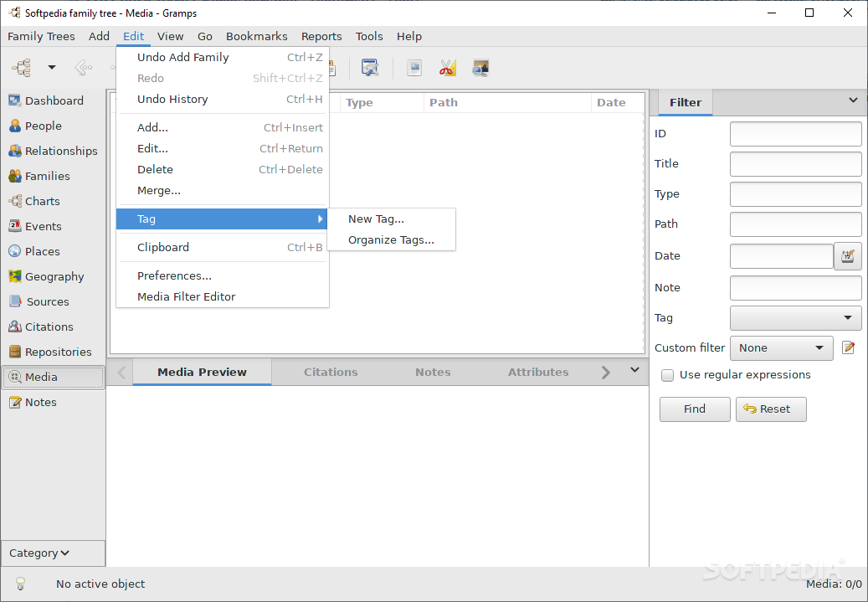Click the Type column header

(382, 102)
